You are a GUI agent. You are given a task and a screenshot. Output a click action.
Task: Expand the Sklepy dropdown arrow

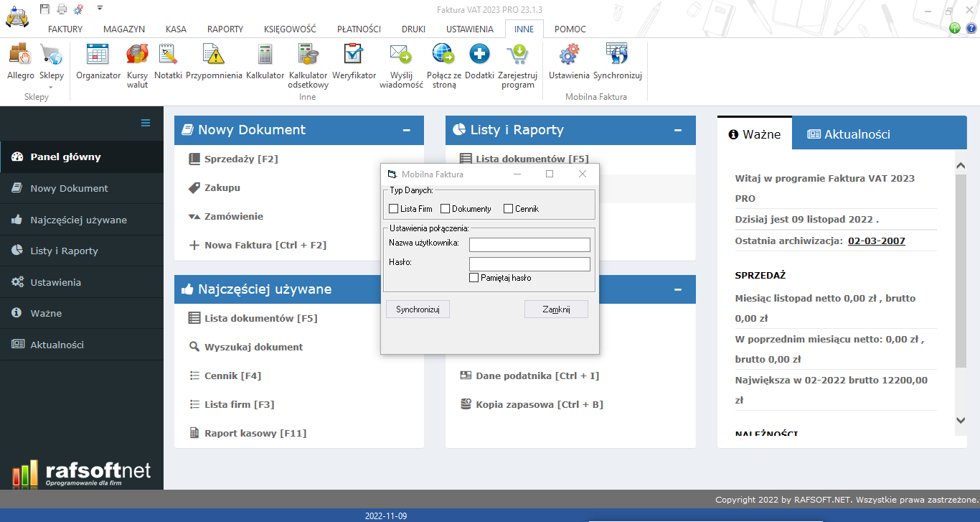(51, 87)
